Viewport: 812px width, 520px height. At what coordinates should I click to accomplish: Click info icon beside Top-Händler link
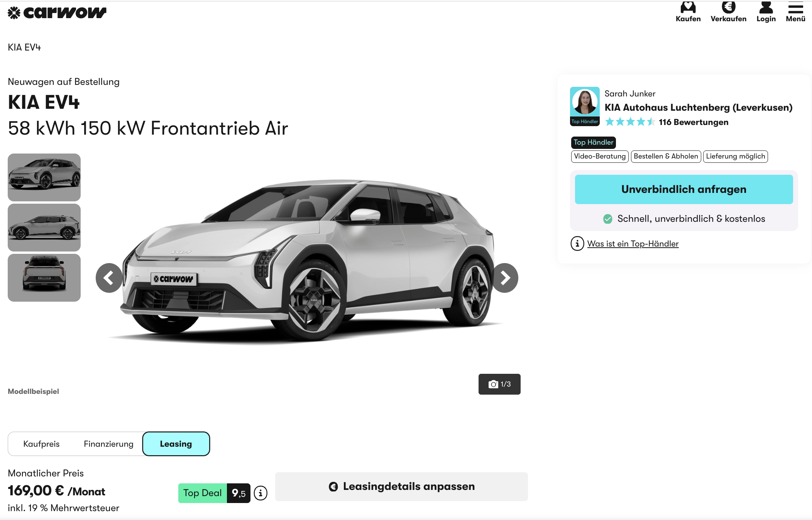pos(577,243)
